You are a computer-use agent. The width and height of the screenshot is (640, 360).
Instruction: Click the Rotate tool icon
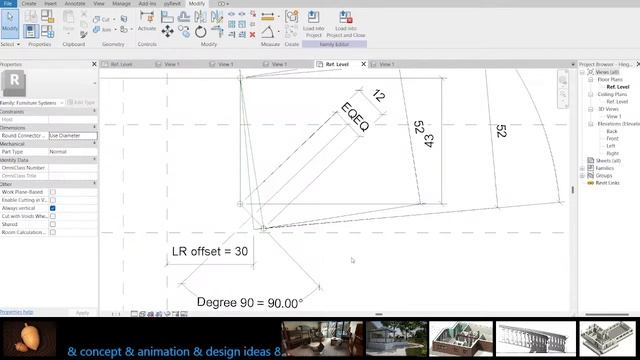click(x=200, y=31)
